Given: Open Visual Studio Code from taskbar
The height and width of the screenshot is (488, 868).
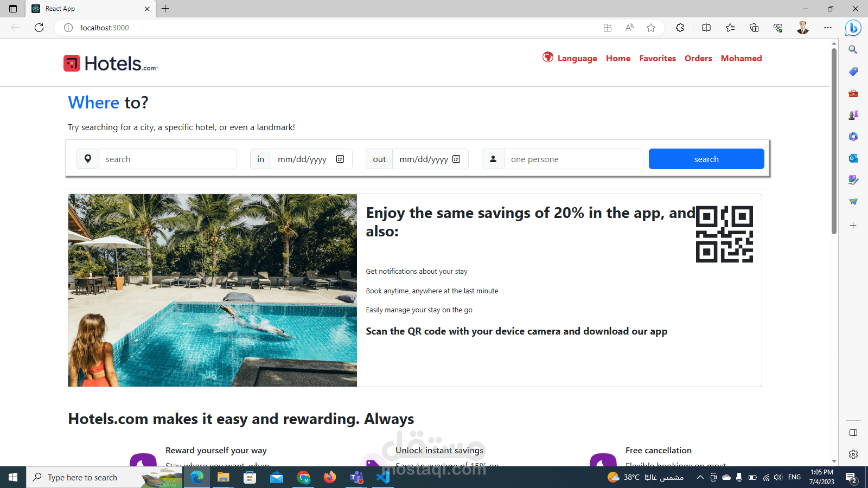Looking at the screenshot, I should point(383,477).
